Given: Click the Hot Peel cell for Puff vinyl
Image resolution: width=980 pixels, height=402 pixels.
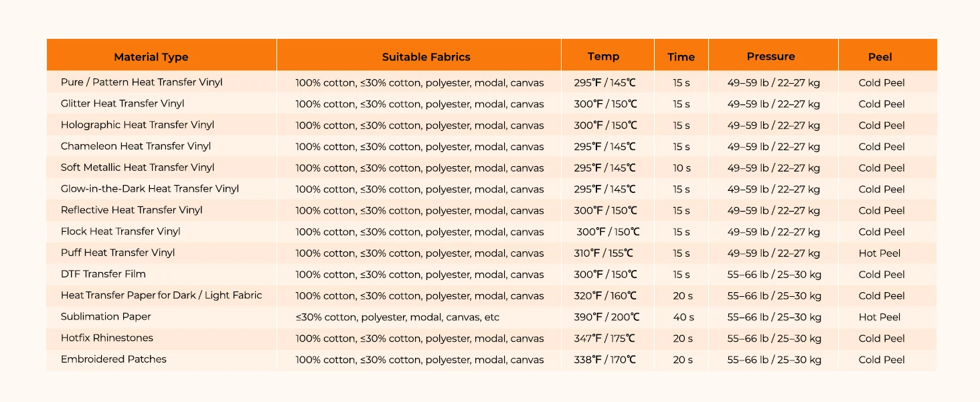Looking at the screenshot, I should pos(880,253).
